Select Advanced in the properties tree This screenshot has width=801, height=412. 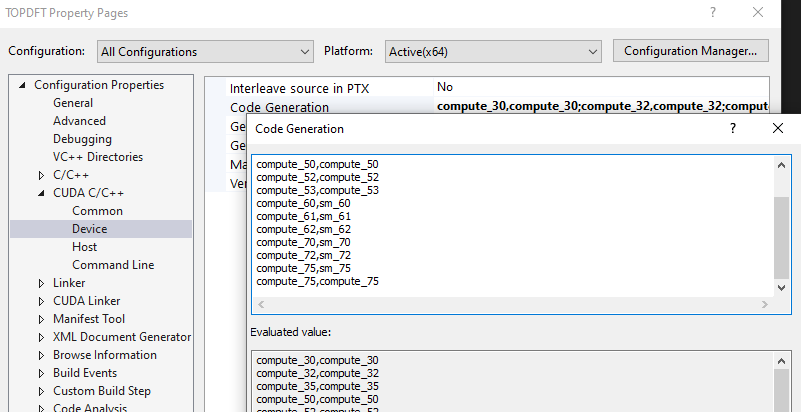pos(79,121)
